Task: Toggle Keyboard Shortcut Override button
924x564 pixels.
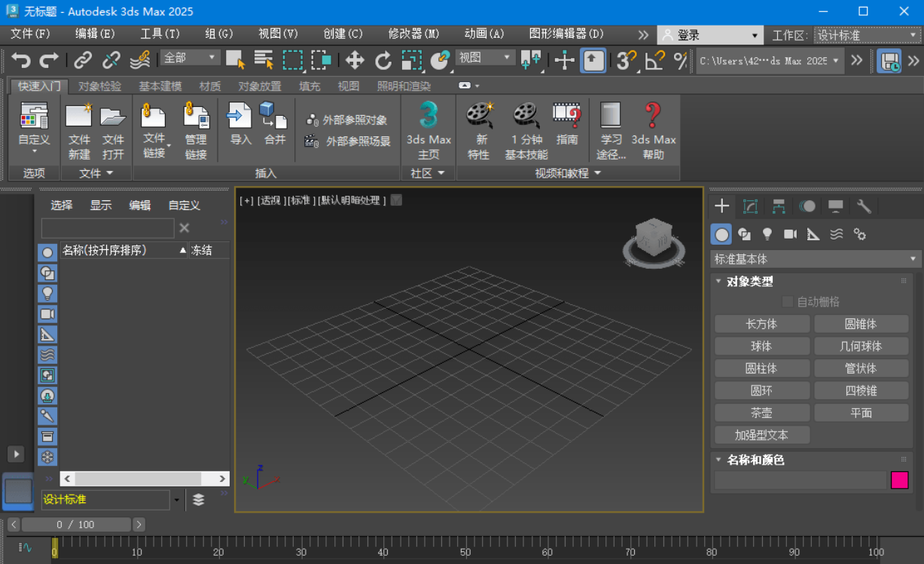Action: (x=593, y=60)
